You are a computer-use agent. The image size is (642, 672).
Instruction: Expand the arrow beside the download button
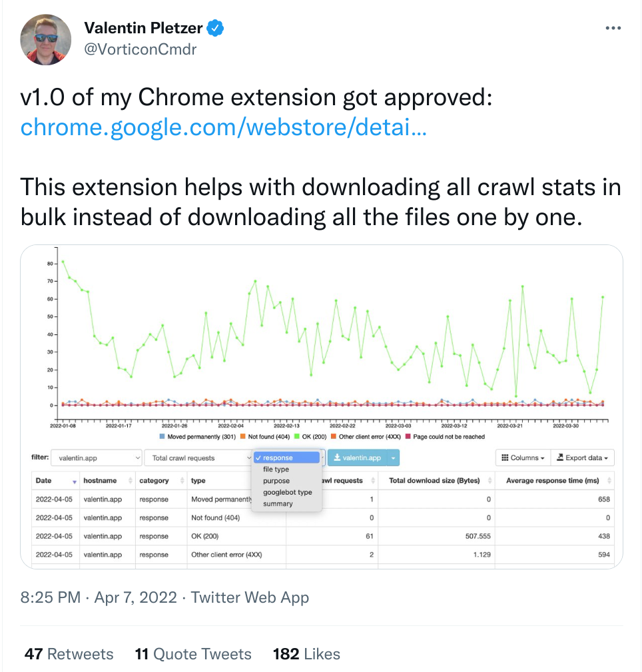pos(393,458)
